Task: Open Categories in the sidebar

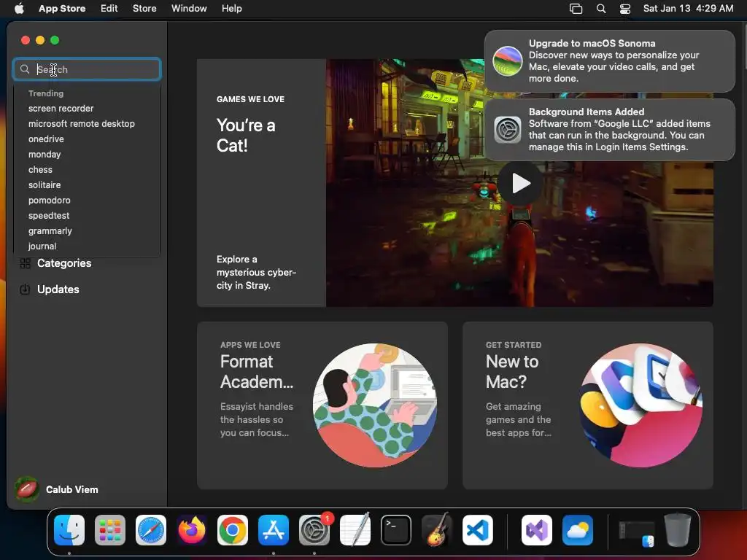Action: point(64,262)
